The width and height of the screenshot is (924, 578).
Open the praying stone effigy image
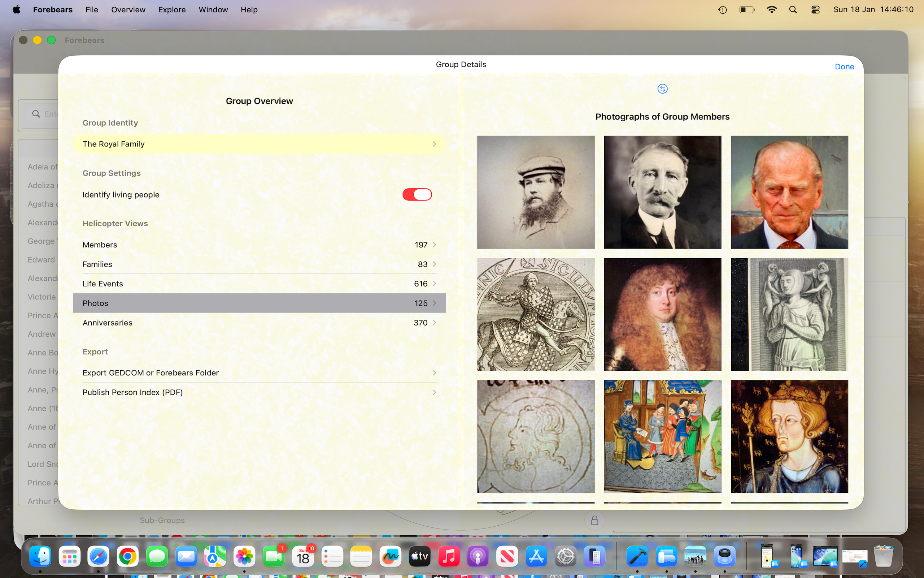(789, 314)
